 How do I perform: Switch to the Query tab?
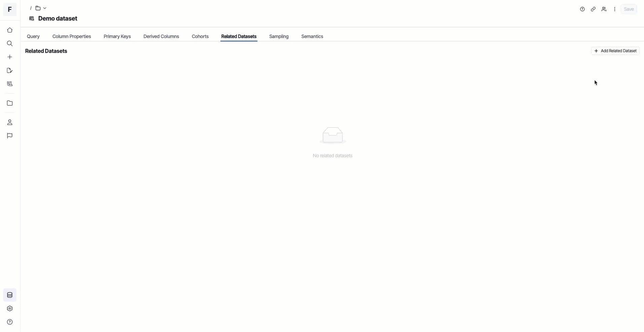click(x=33, y=36)
